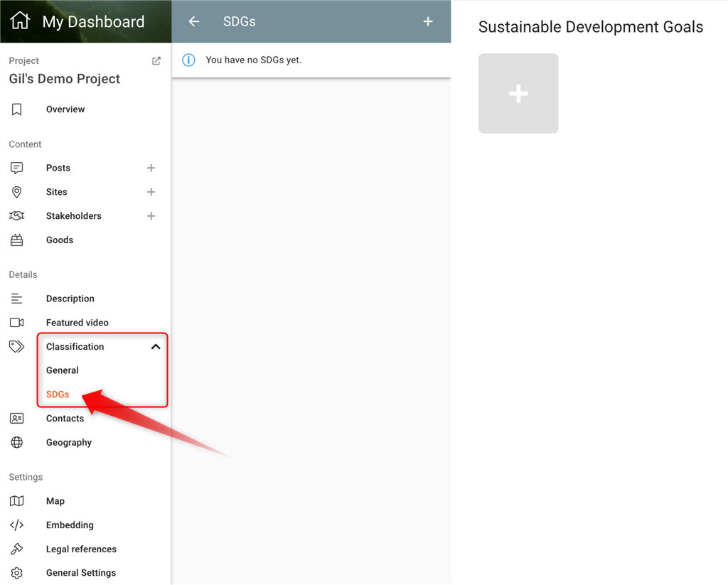Image resolution: width=728 pixels, height=585 pixels.
Task: Click the info icon in SDGs notice
Action: coord(188,60)
